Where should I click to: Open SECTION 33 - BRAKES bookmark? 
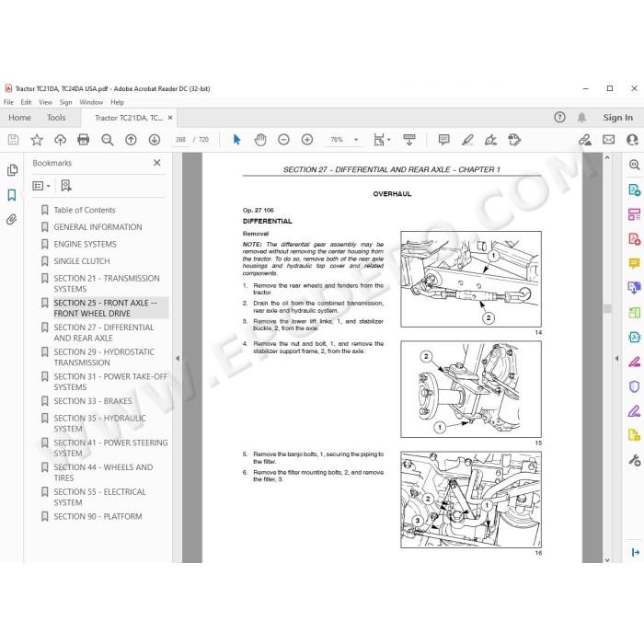(93, 401)
